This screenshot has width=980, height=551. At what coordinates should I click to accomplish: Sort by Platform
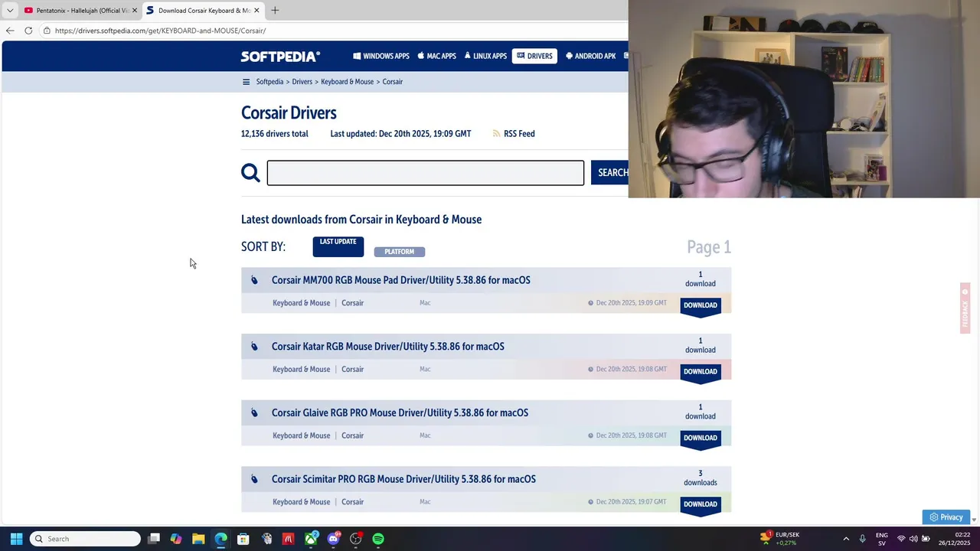coord(399,252)
